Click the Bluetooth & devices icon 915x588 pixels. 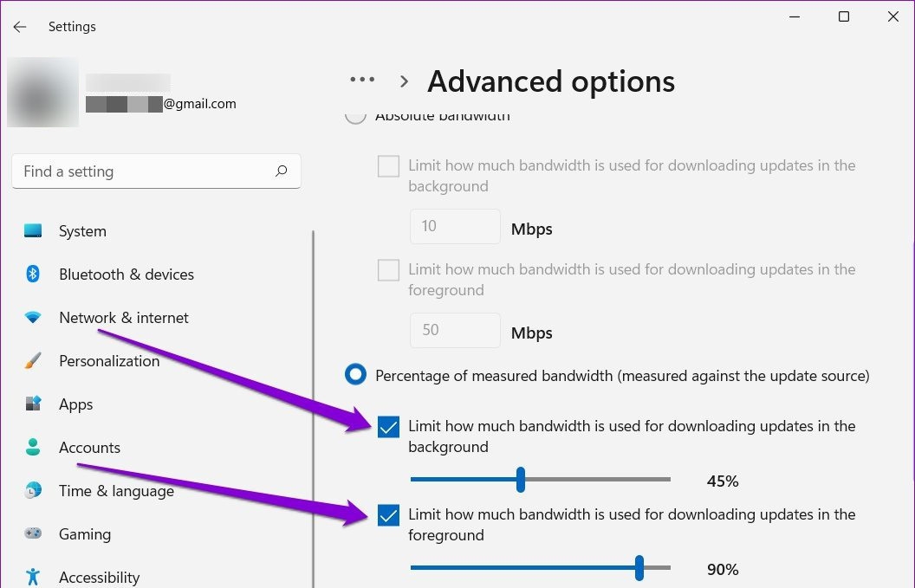click(33, 274)
